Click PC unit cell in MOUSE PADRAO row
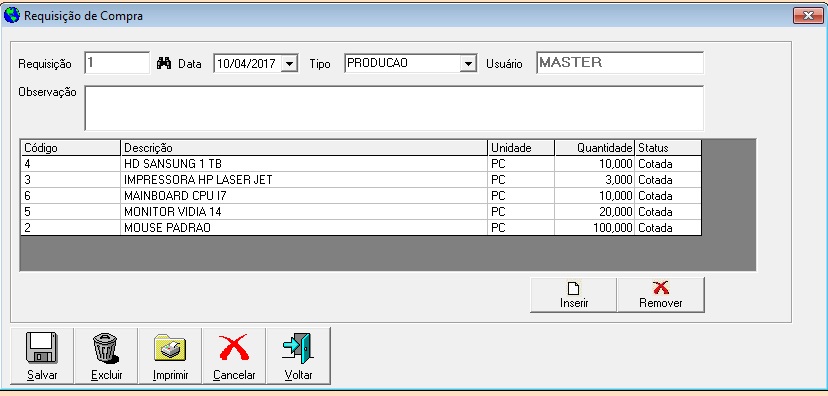 (521, 228)
